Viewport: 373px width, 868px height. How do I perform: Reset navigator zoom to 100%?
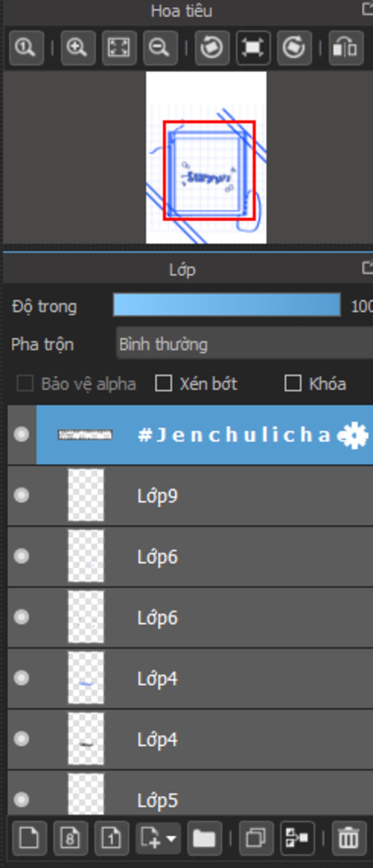tap(26, 48)
